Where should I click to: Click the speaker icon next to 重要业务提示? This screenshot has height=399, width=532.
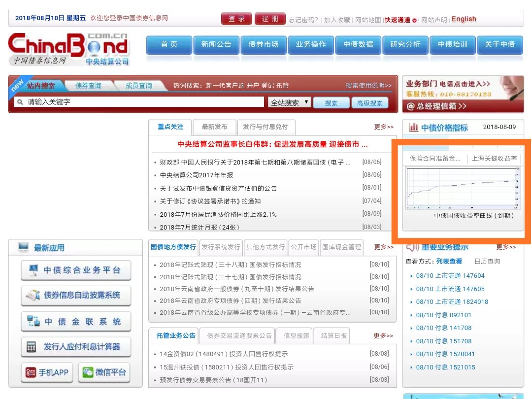[x=411, y=247]
